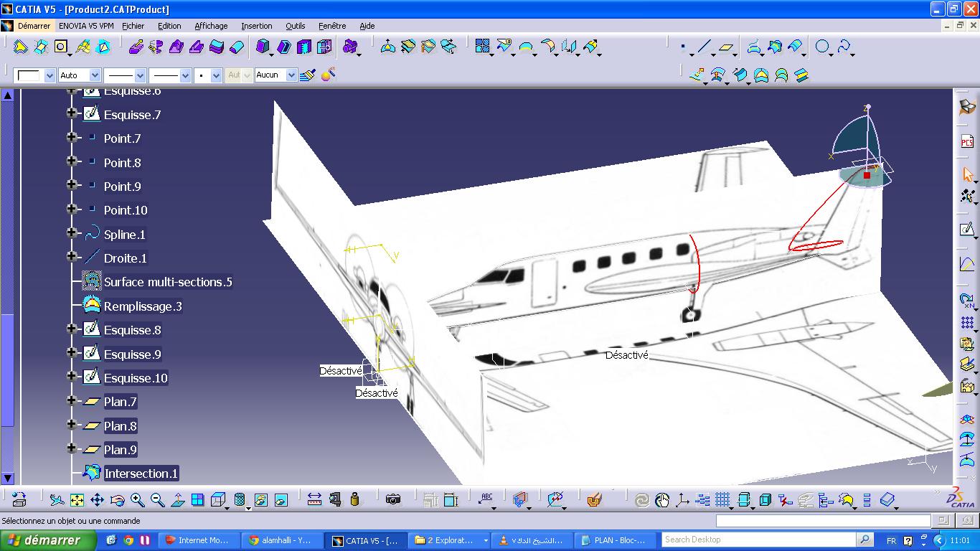
Task: Open the 2 Explorat... taskbar group
Action: tap(448, 540)
